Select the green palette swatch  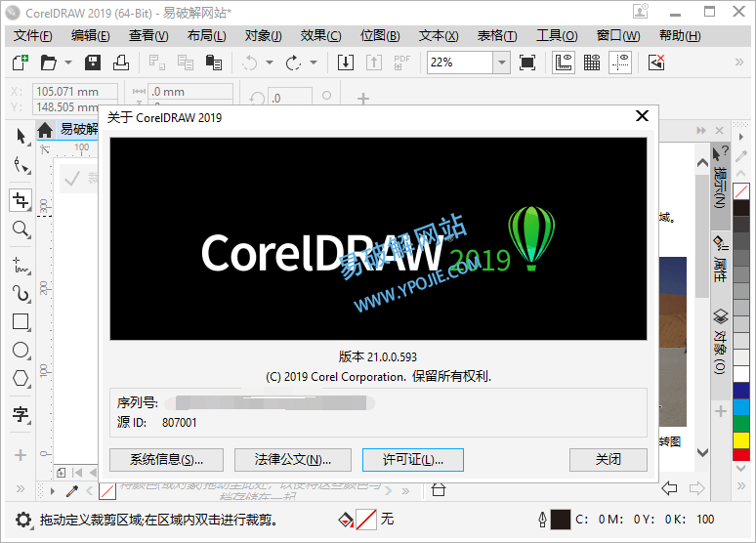740,424
